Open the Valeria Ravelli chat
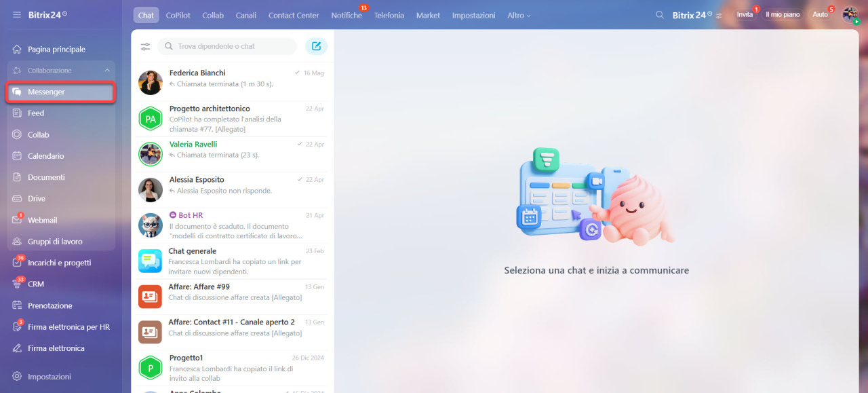Viewport: 868px width, 393px height. [x=231, y=154]
